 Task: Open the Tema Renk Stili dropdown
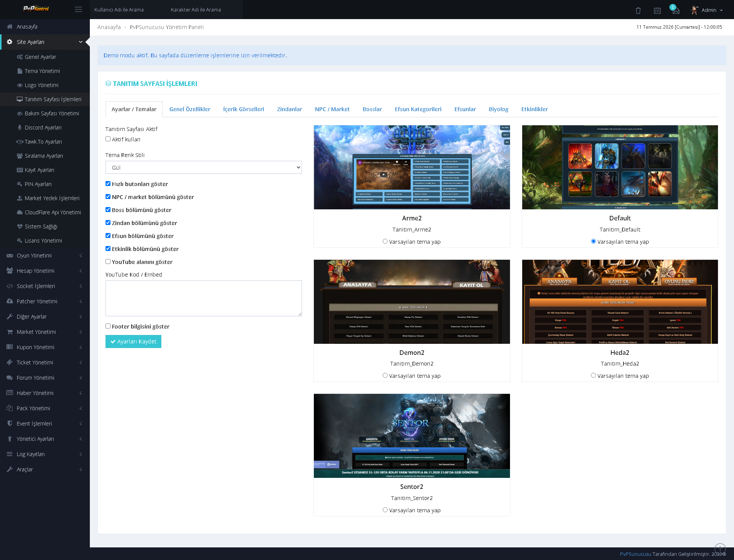click(204, 167)
